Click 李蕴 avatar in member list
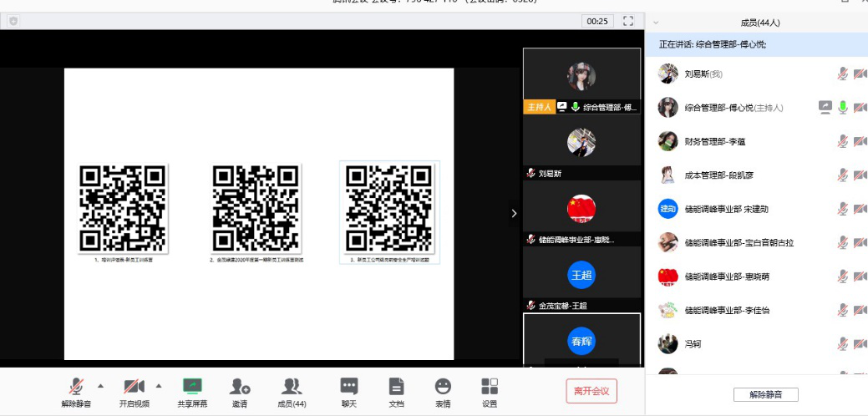The height and width of the screenshot is (416, 868). pyautogui.click(x=668, y=141)
